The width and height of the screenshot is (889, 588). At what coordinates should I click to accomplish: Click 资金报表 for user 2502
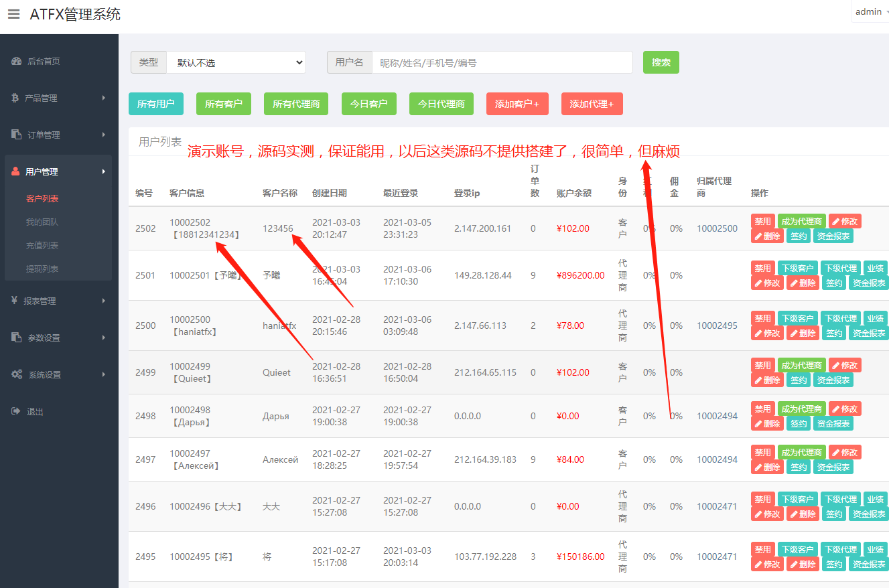click(x=833, y=236)
